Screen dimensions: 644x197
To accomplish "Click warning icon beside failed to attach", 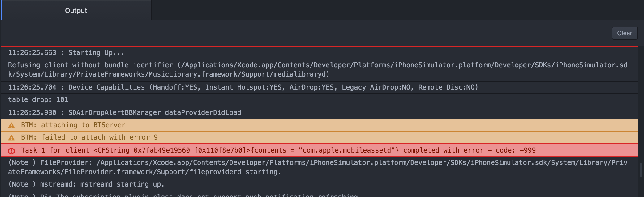I will [11, 138].
